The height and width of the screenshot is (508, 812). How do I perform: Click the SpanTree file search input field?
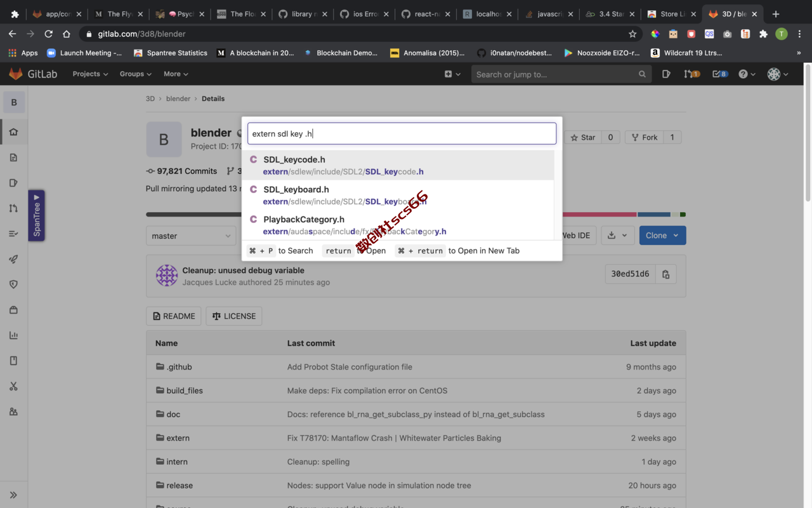(x=402, y=133)
